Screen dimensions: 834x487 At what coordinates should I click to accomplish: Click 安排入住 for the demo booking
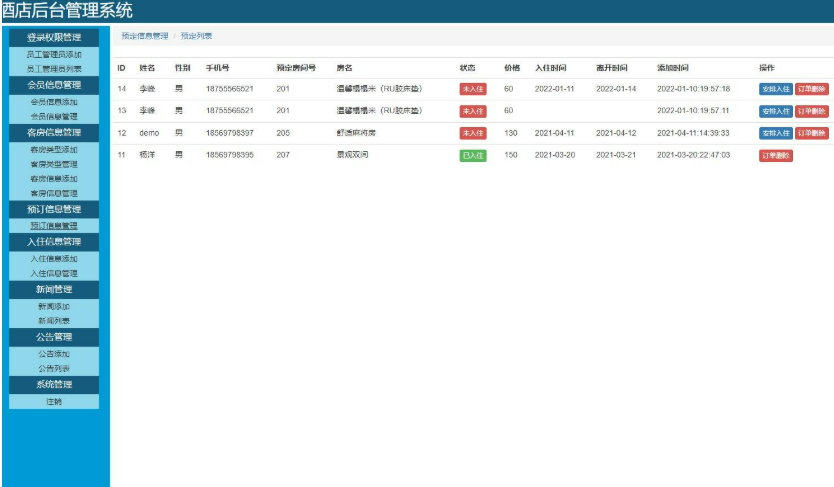tap(775, 133)
